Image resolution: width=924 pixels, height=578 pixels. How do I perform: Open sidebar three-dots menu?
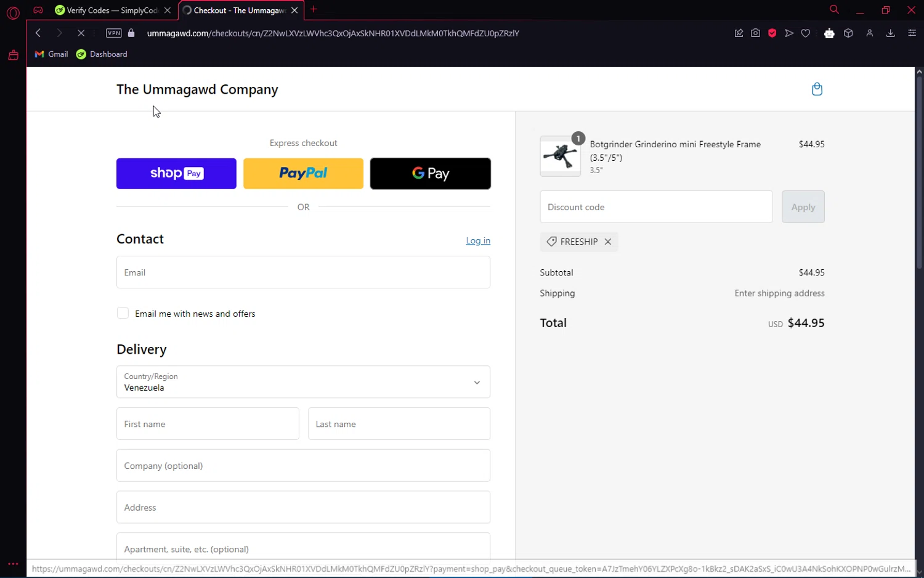[13, 564]
